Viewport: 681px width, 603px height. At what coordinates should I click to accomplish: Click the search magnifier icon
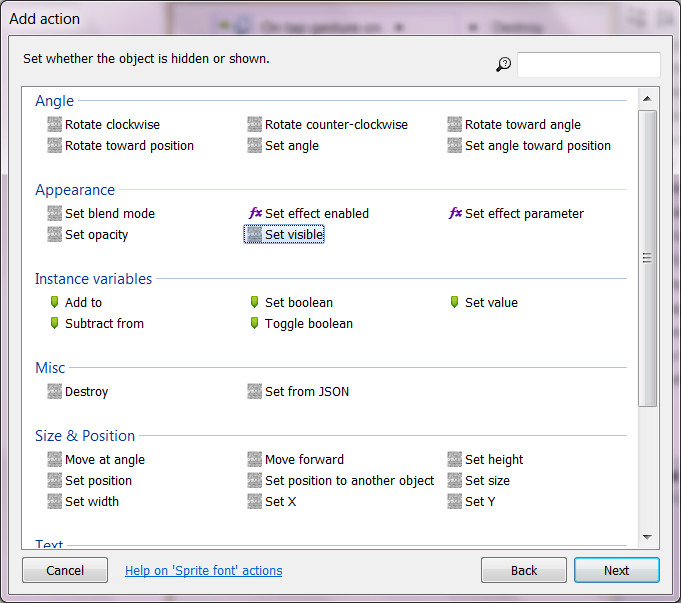[503, 64]
